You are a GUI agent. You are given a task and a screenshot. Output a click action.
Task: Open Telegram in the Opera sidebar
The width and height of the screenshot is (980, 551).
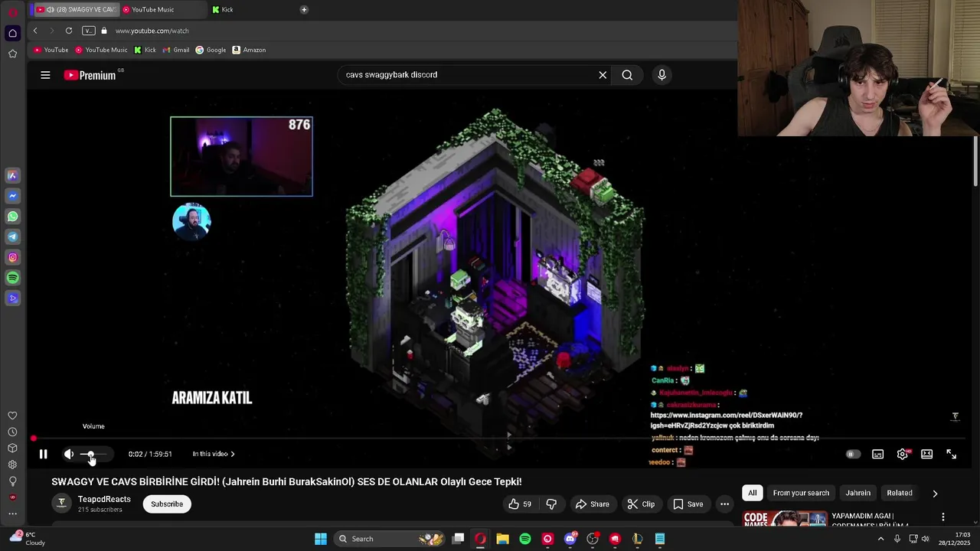12,236
